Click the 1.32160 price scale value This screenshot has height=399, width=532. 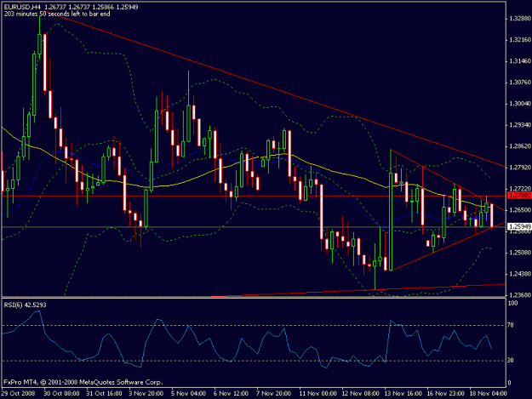coord(520,40)
